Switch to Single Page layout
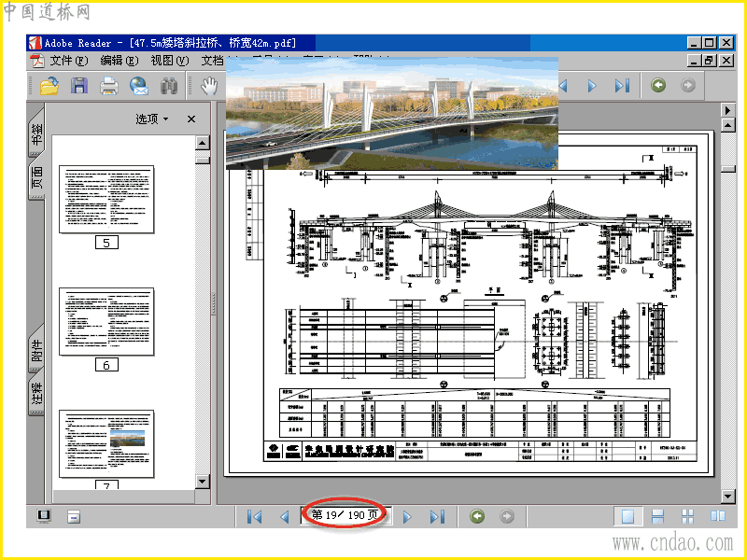The image size is (747, 560). [627, 517]
